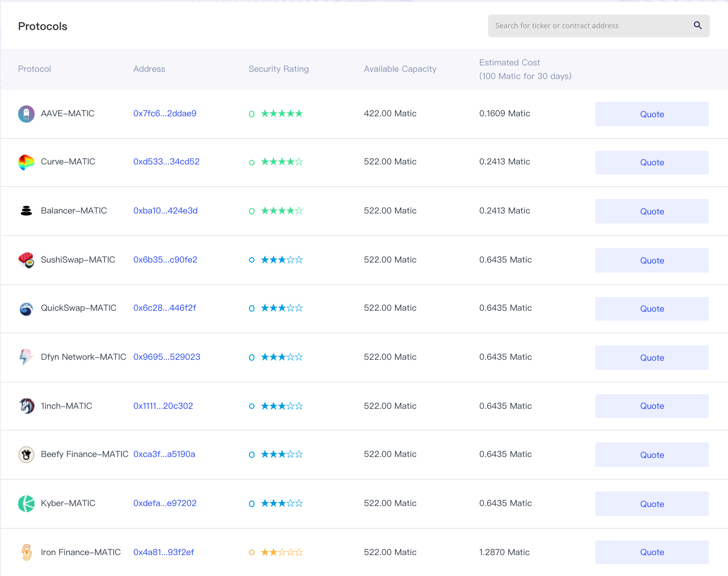Click the search magnifier icon

click(698, 25)
